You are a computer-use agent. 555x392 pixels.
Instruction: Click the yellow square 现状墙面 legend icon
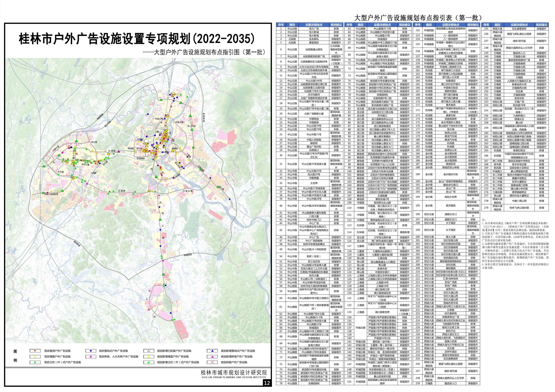point(35,356)
